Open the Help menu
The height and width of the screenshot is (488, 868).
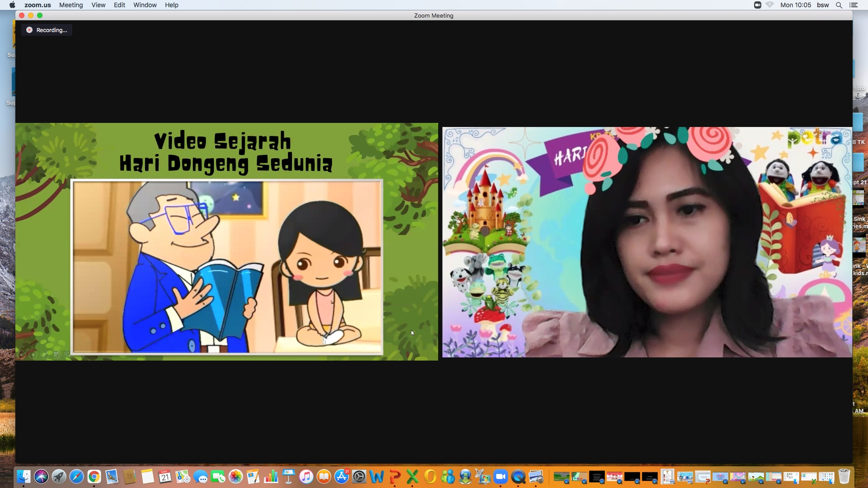coord(171,5)
